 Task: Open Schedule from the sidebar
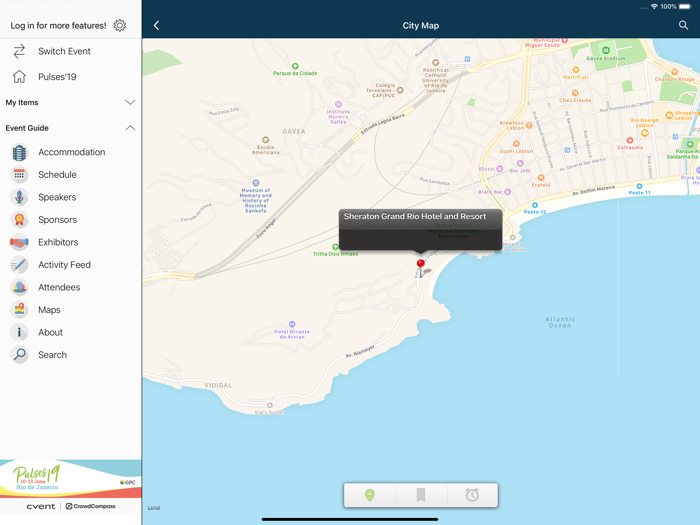coord(57,175)
